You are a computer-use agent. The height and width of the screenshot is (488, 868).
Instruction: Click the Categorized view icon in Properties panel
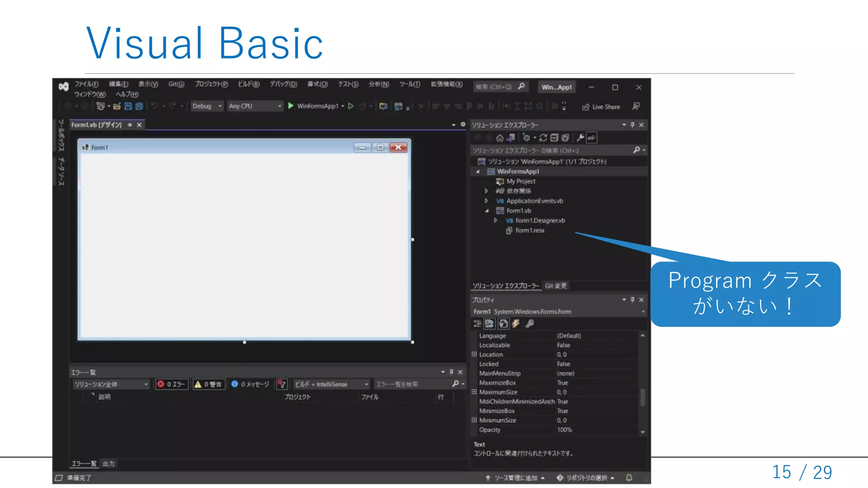click(x=477, y=324)
